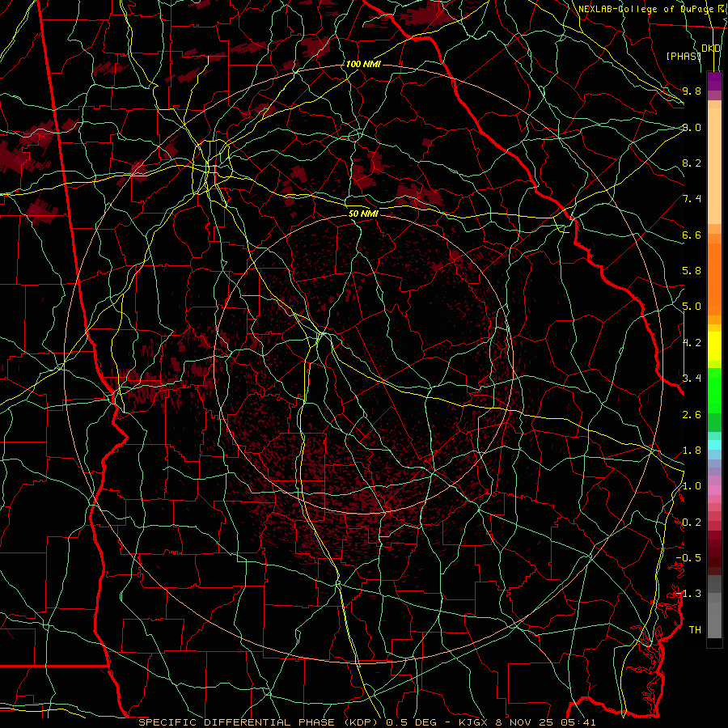This screenshot has height=728, width=728.
Task: Click the 50 NMI range ring label
Action: coord(363,214)
